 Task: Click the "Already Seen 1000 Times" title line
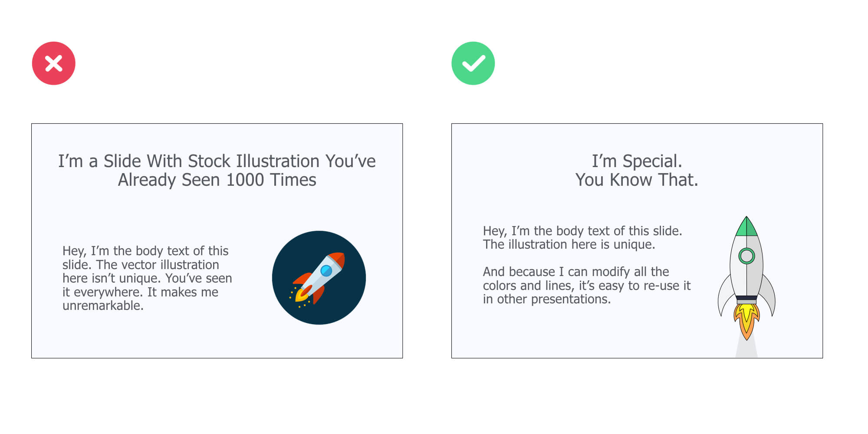coord(217,180)
